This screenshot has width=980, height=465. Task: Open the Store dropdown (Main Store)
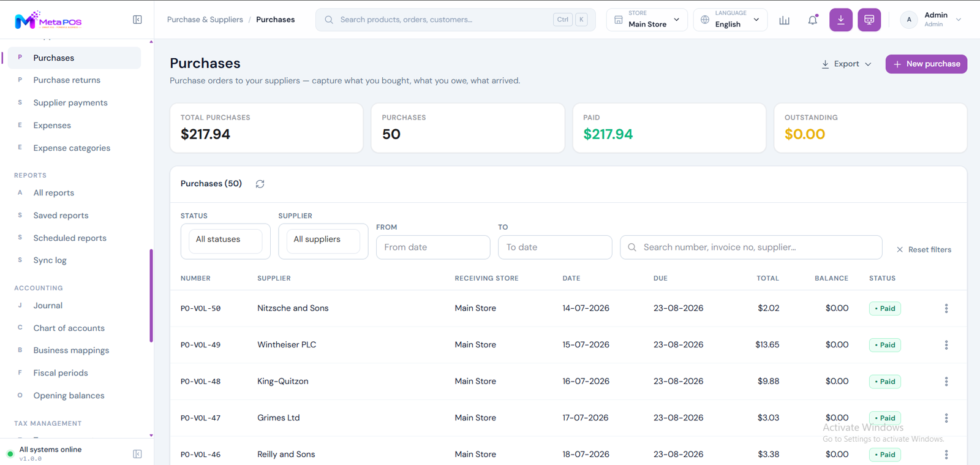pyautogui.click(x=647, y=20)
